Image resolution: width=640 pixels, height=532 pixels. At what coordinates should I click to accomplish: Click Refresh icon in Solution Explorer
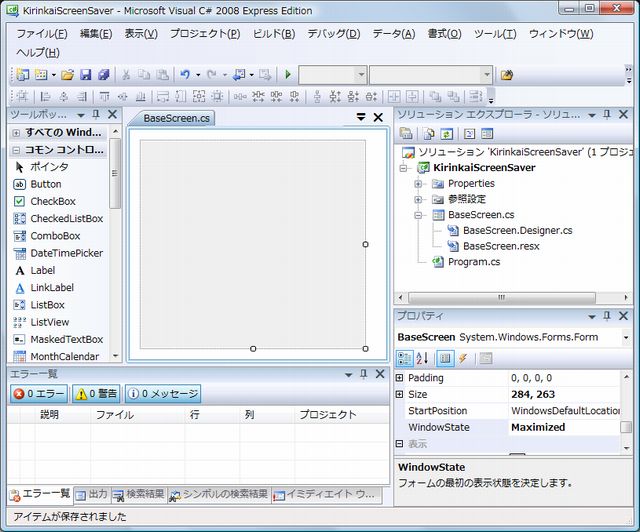click(x=447, y=134)
